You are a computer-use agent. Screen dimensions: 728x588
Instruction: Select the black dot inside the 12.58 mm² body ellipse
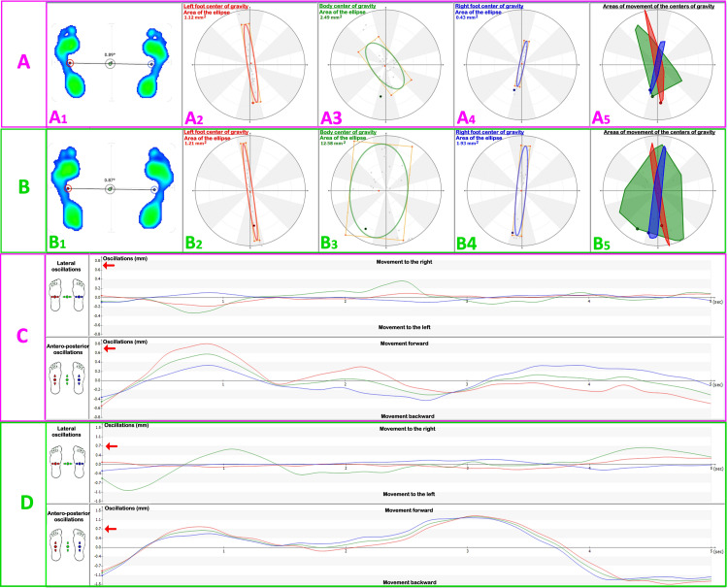pos(366,229)
